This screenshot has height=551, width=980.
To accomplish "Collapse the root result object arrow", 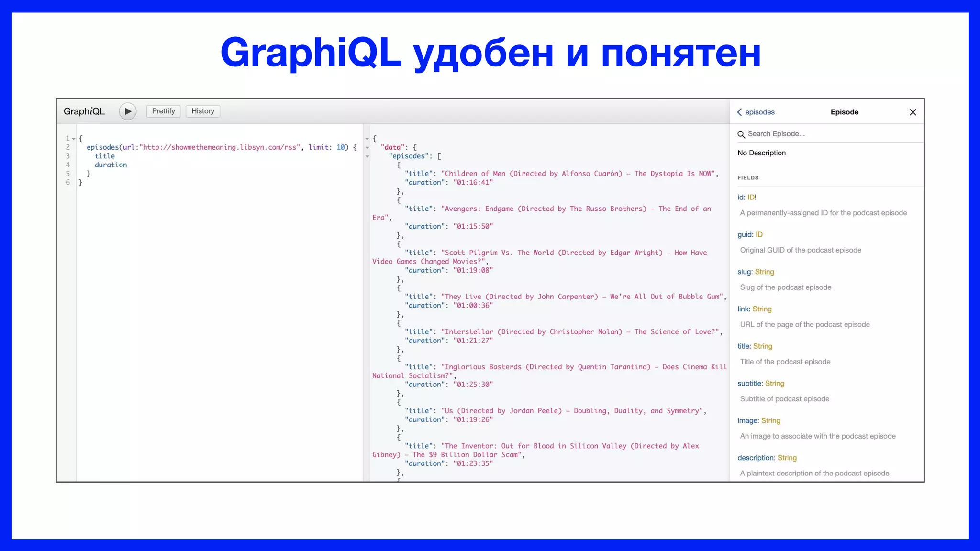I will 367,139.
